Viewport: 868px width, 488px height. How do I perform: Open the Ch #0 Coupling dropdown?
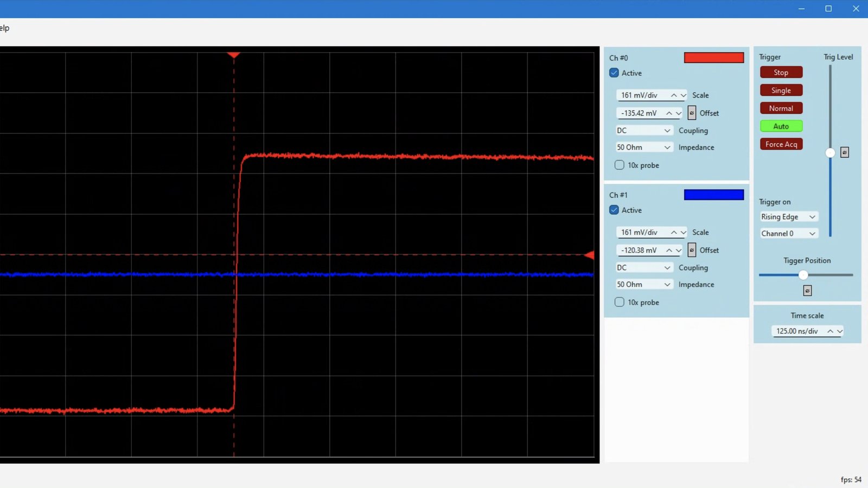644,131
